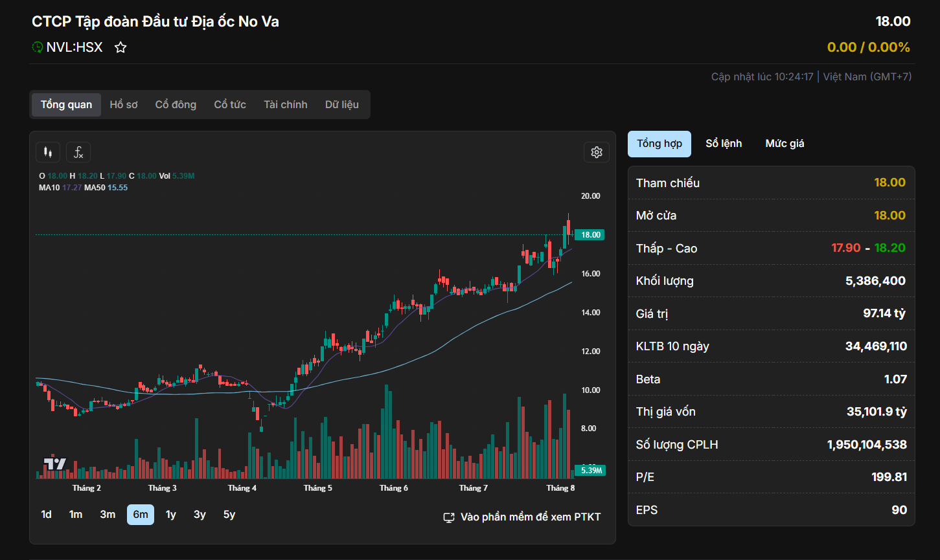This screenshot has height=560, width=940.
Task: Click the monitor icon beside PTKT link
Action: 449,517
